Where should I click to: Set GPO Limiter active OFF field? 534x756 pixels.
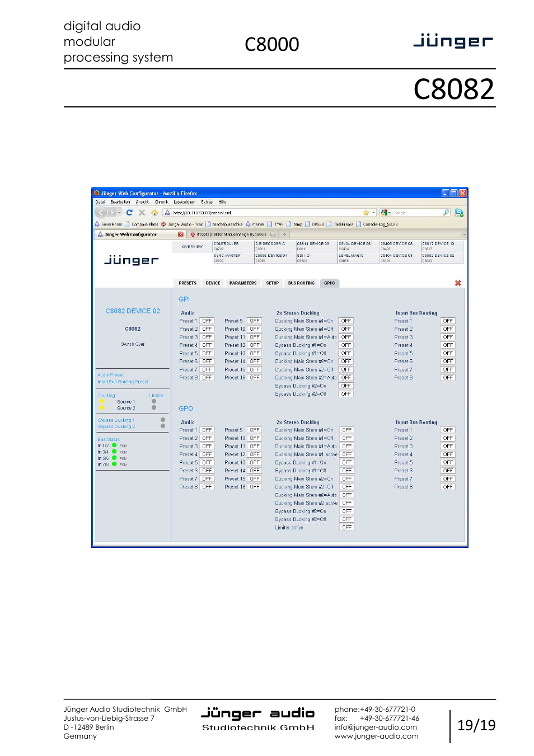[x=347, y=528]
